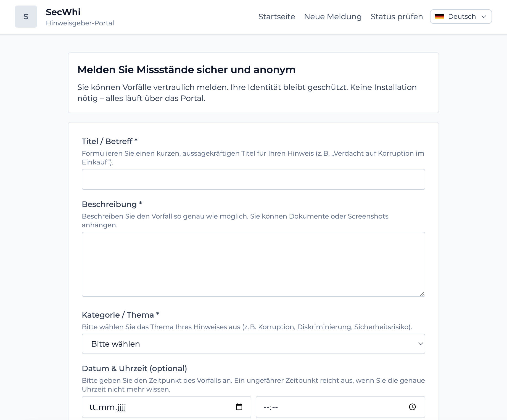The image size is (507, 420).
Task: Click the tt.mm.jjjj date field
Action: pyautogui.click(x=160, y=407)
